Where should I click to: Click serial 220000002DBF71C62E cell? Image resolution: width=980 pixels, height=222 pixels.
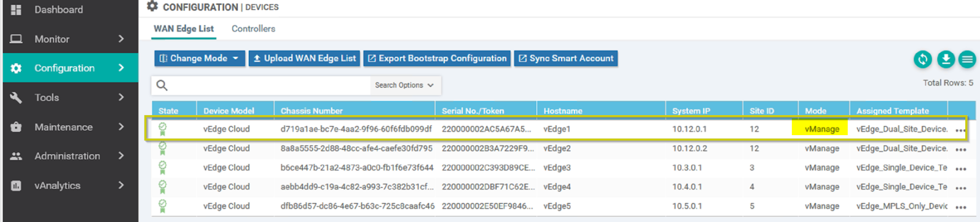point(488,187)
